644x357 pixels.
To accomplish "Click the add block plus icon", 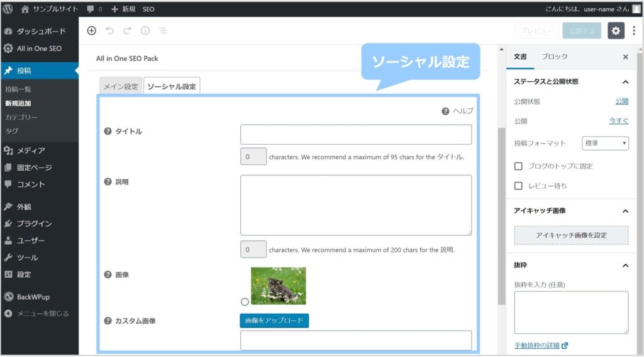I will (92, 30).
